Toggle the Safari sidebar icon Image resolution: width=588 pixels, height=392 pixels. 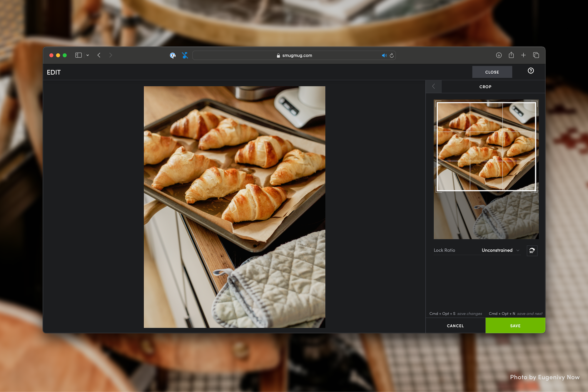pos(78,55)
